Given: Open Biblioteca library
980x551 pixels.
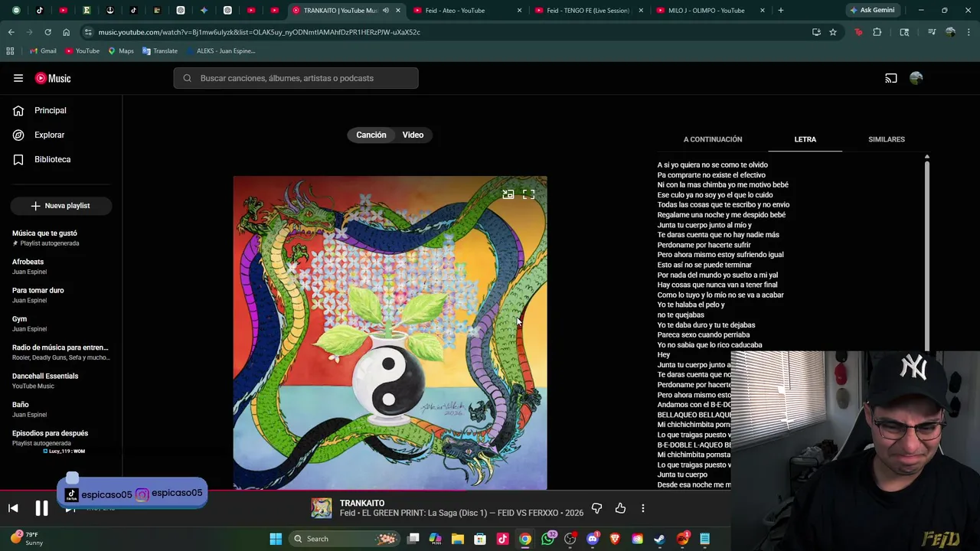Looking at the screenshot, I should coord(42,159).
